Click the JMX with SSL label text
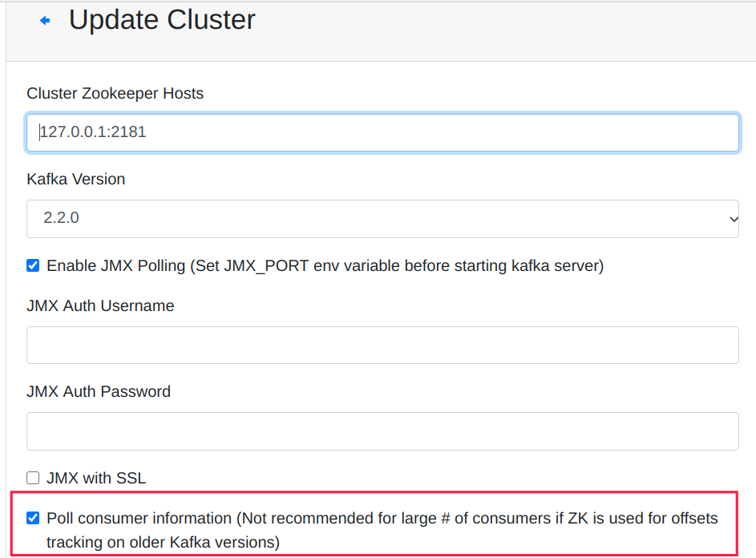Viewport: 756px width, 558px height. (96, 478)
